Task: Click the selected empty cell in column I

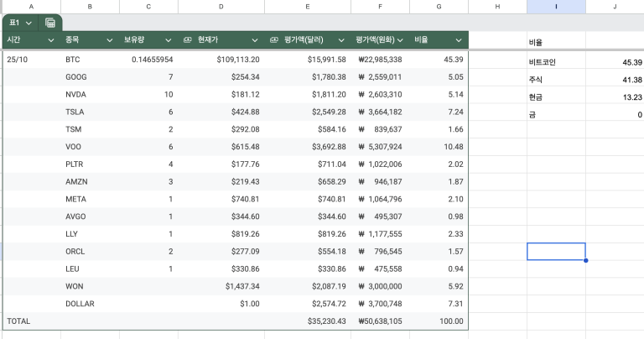Action: click(556, 252)
